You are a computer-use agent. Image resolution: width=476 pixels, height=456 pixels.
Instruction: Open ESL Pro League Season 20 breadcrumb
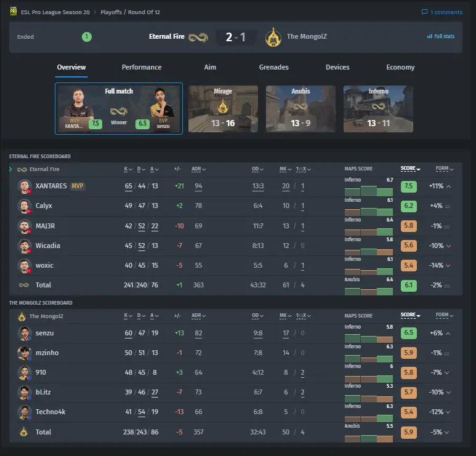(x=55, y=12)
